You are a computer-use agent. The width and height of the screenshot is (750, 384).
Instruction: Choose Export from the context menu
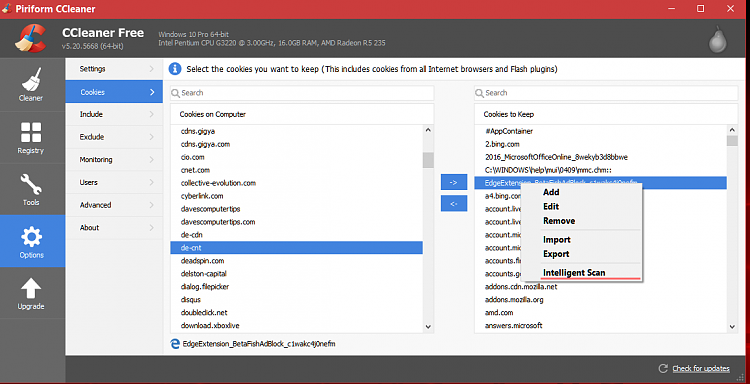[556, 254]
